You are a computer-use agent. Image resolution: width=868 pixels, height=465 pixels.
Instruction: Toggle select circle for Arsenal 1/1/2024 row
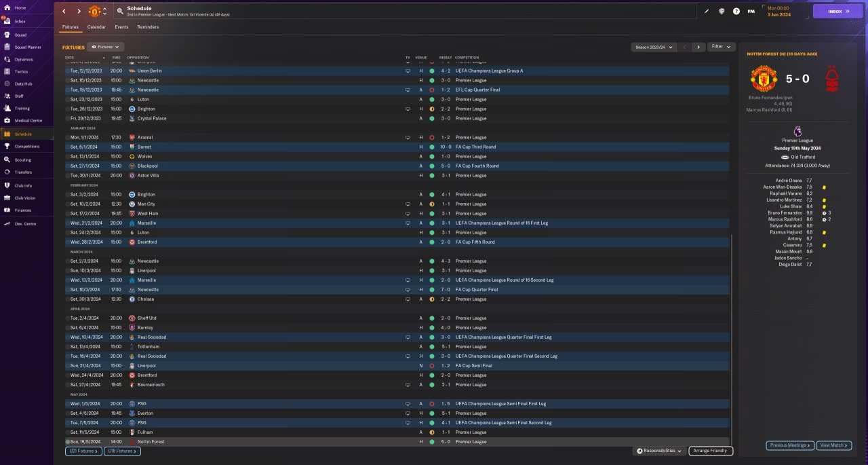(x=68, y=137)
